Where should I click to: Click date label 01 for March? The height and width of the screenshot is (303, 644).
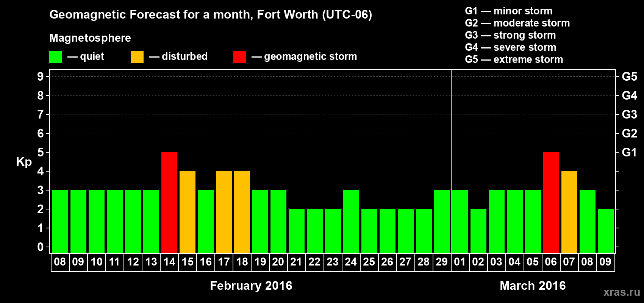tap(460, 262)
